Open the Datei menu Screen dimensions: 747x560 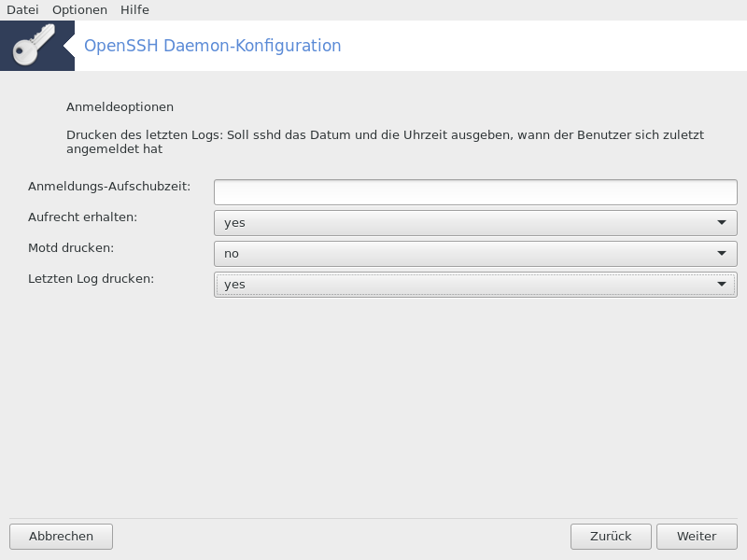[22, 10]
